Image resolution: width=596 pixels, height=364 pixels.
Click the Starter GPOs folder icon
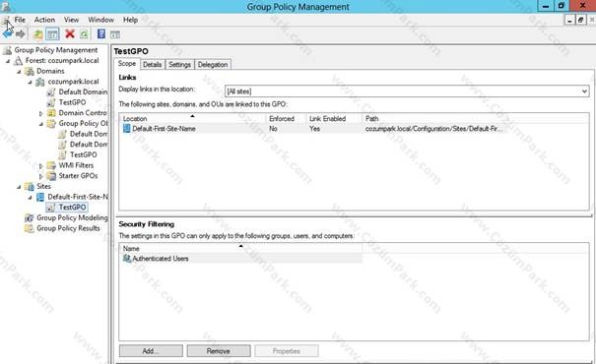[51, 176]
